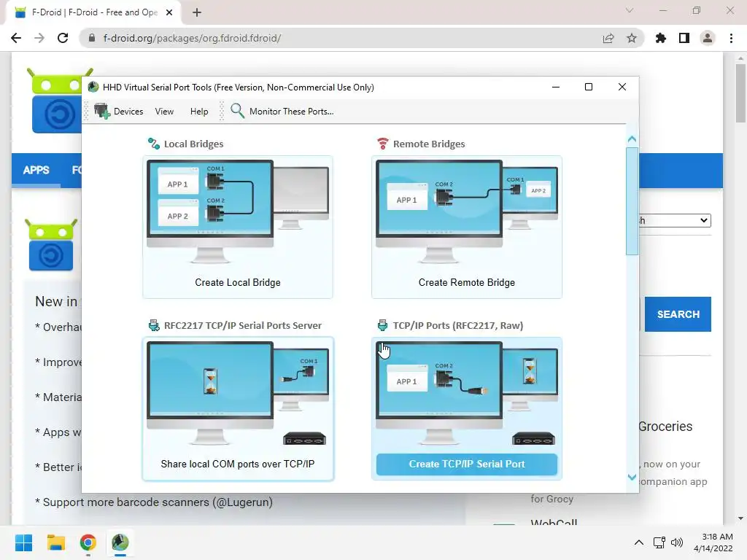Click the network icon in system tray

tap(659, 542)
